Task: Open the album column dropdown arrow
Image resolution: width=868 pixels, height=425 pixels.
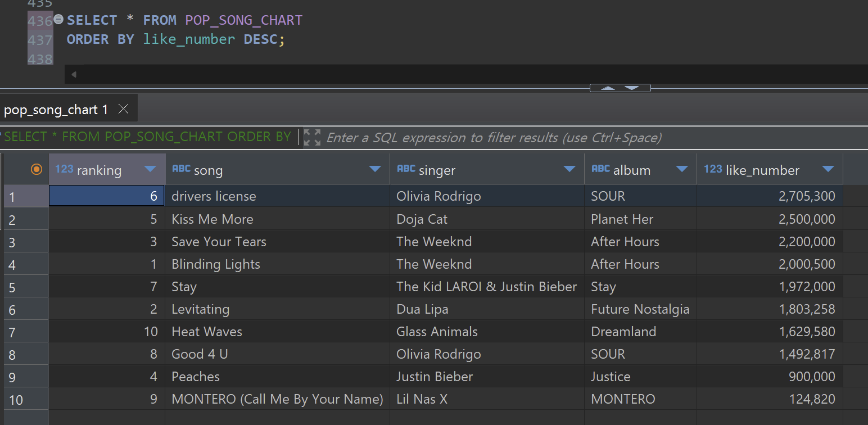Action: (682, 169)
